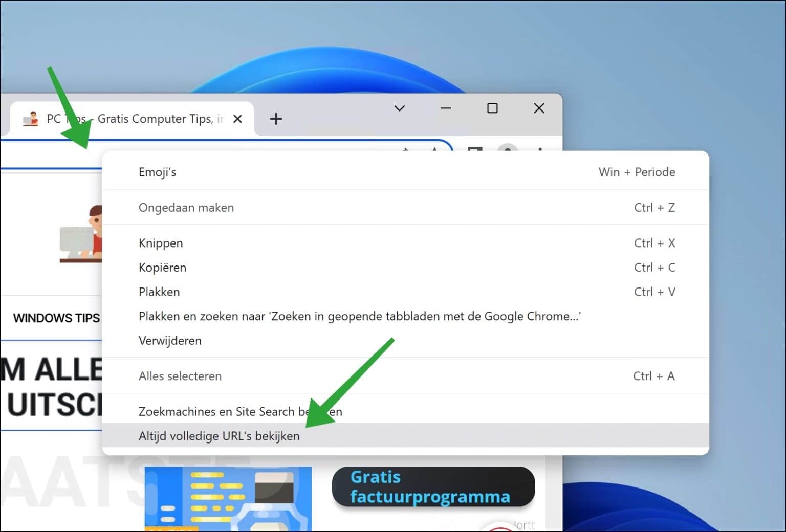Select 'Verwijderen' to delete

(x=170, y=341)
